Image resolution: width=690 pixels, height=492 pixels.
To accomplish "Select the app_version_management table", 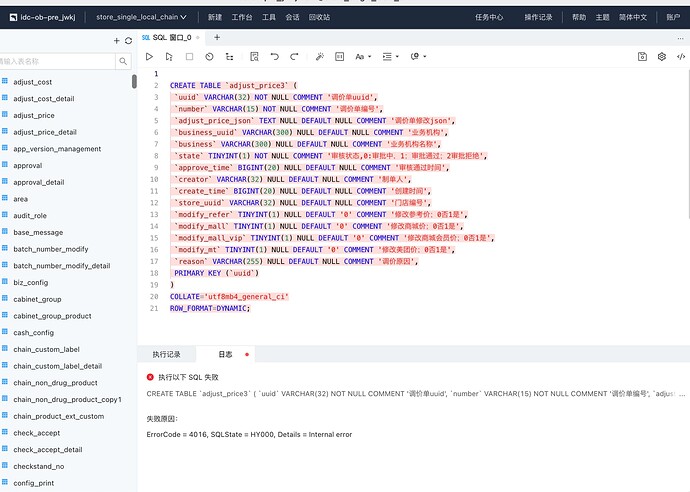I will click(x=57, y=149).
